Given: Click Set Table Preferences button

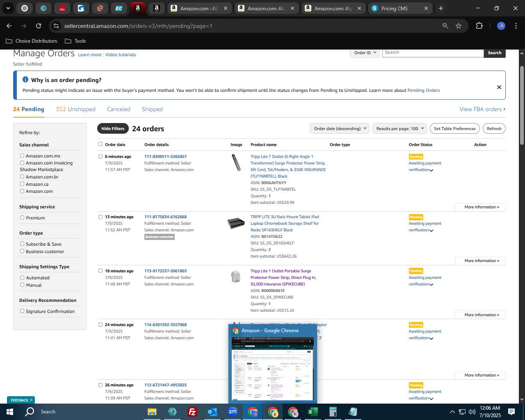Looking at the screenshot, I should pos(455,128).
